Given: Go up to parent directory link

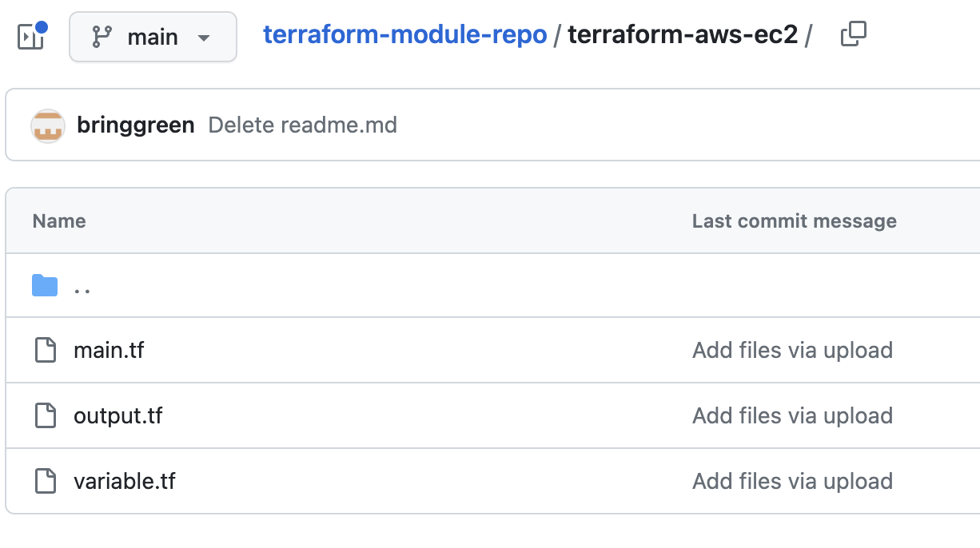Looking at the screenshot, I should coord(82,286).
